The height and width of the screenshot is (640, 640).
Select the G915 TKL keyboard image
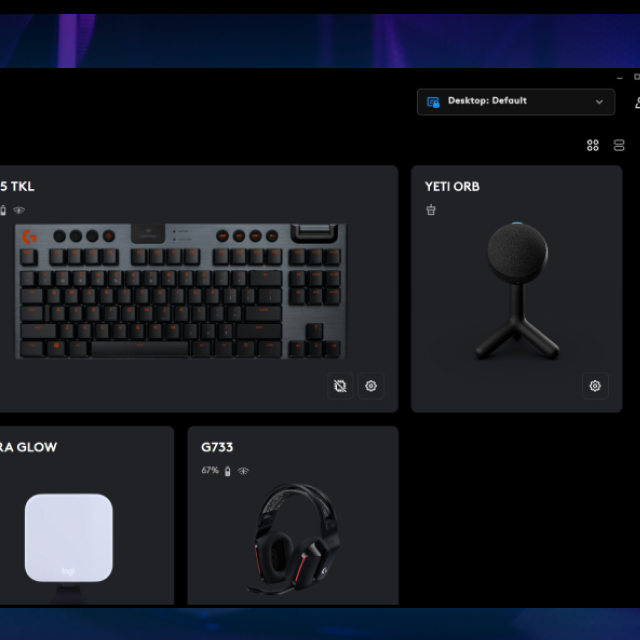coord(180,291)
